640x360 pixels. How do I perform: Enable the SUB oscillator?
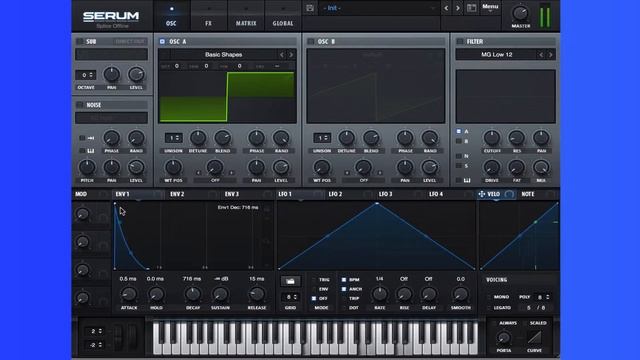click(80, 42)
